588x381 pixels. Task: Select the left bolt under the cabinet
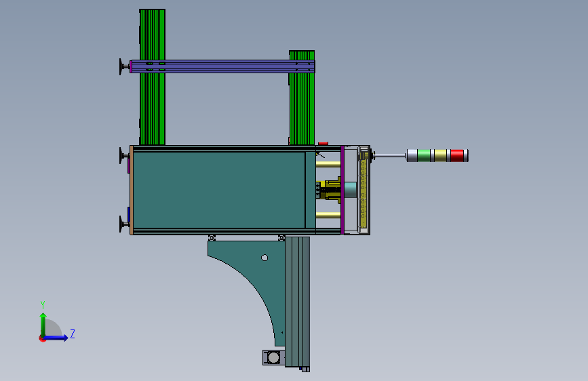click(212, 238)
